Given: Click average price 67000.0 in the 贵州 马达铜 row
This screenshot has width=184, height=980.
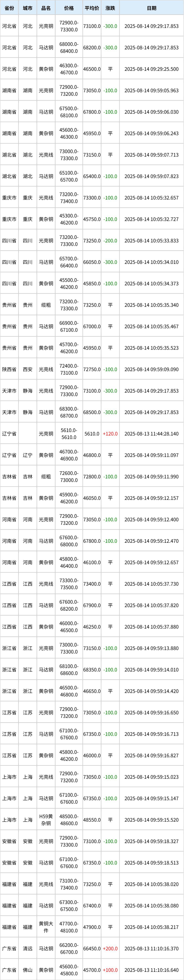Looking at the screenshot, I should [x=92, y=326].
